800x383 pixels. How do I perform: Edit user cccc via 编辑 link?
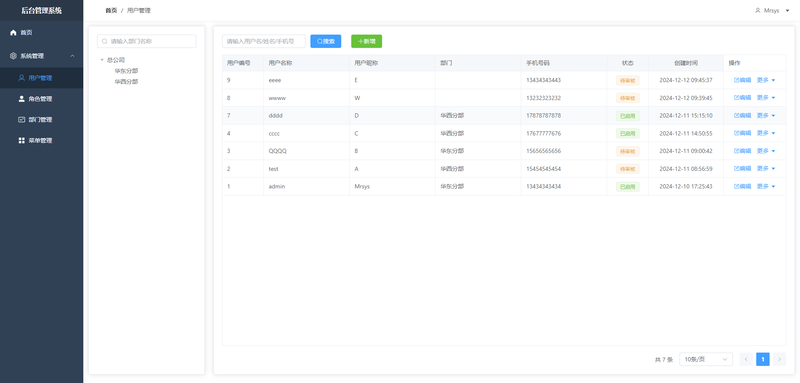click(x=742, y=133)
